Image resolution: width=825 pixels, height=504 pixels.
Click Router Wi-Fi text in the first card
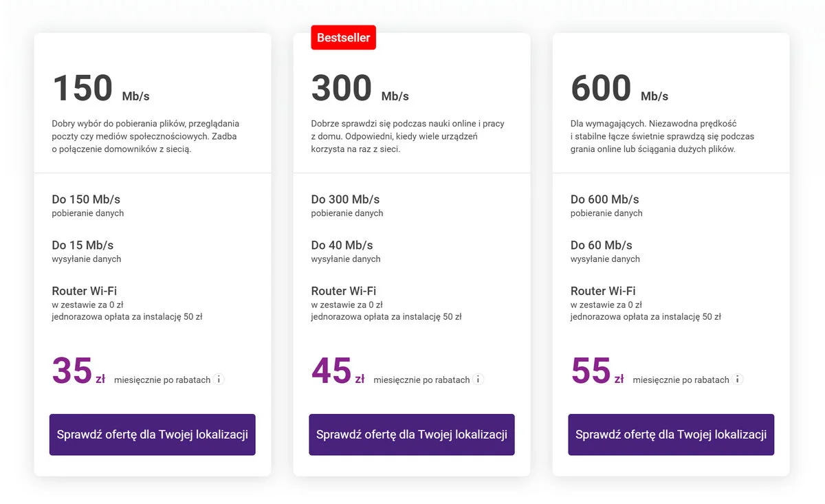coord(84,291)
